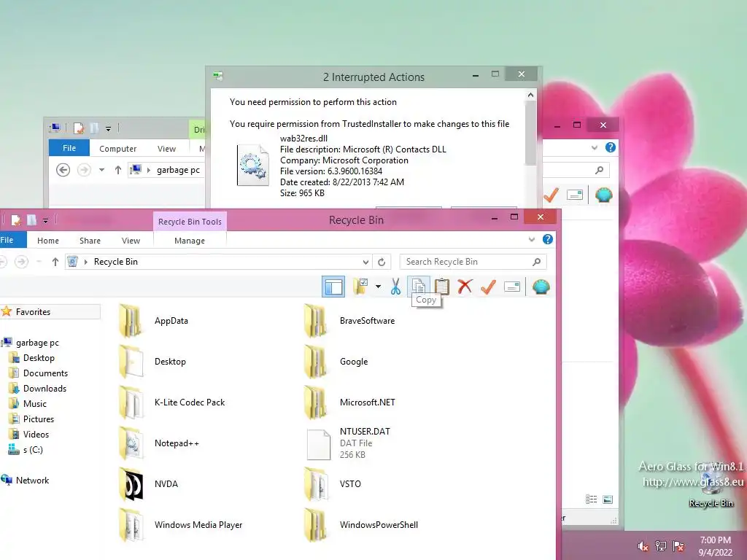This screenshot has height=560, width=747.
Task: Open the Manage ribbon tab
Action: pos(190,241)
